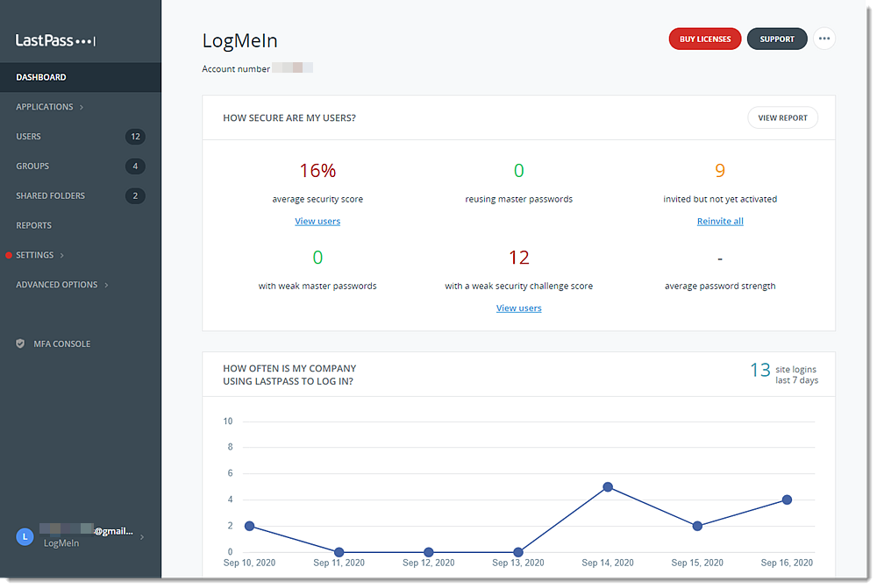Click the 12 weak security challenge value

(518, 258)
